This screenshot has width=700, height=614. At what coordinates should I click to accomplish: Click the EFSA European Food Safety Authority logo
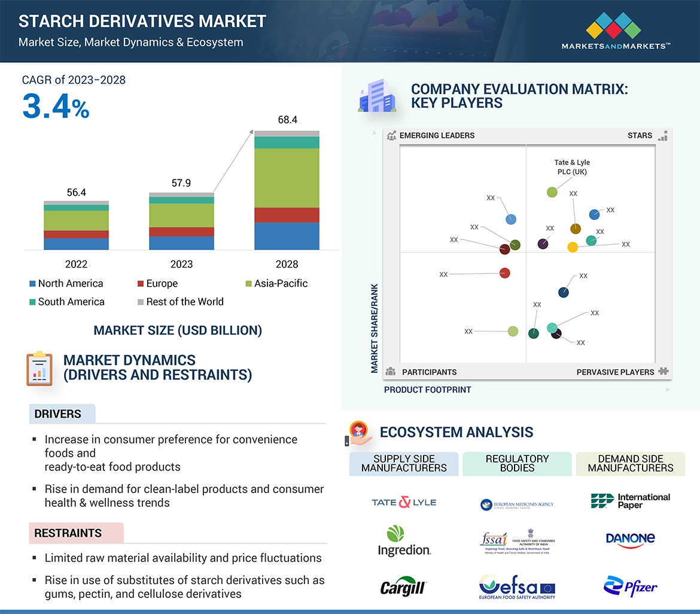517,586
